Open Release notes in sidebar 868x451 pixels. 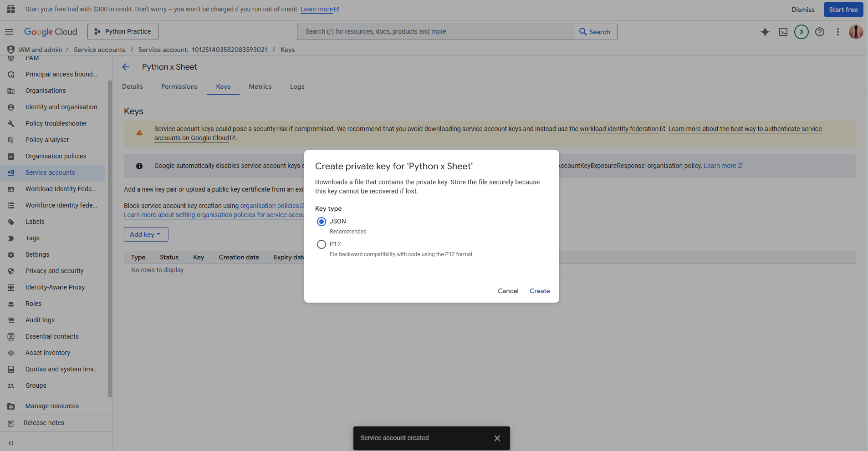pyautogui.click(x=56, y=423)
